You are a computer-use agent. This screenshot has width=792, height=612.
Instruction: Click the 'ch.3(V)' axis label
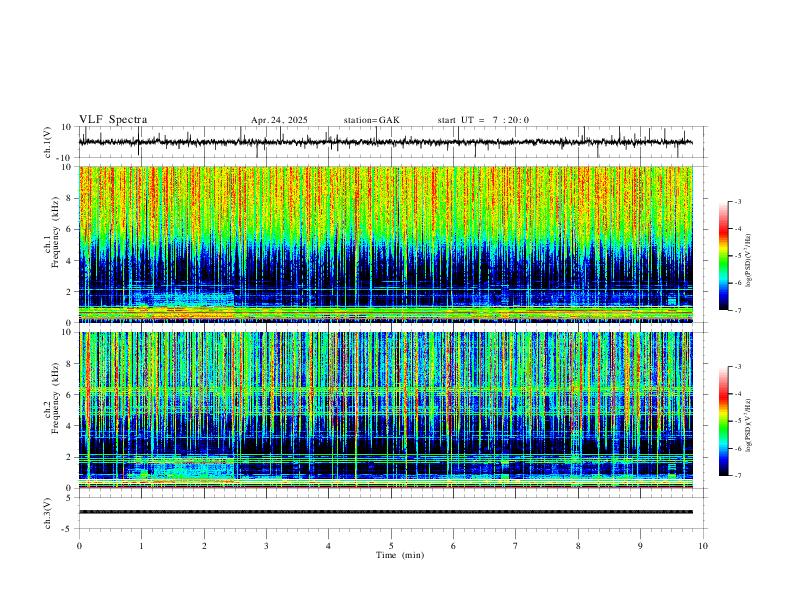point(48,513)
